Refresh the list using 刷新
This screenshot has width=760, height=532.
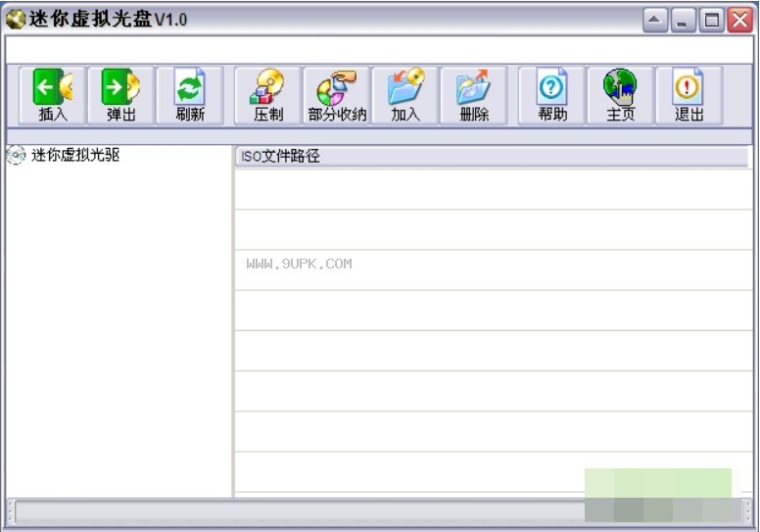pyautogui.click(x=190, y=96)
